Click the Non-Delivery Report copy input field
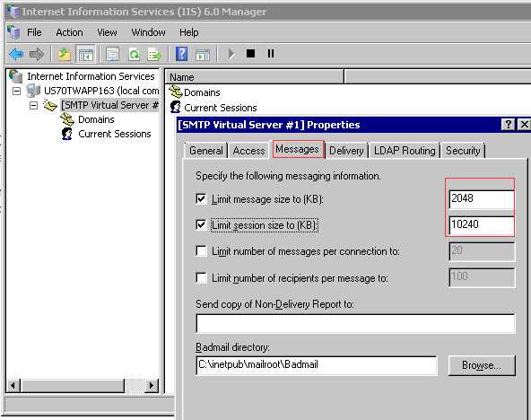 [x=355, y=323]
